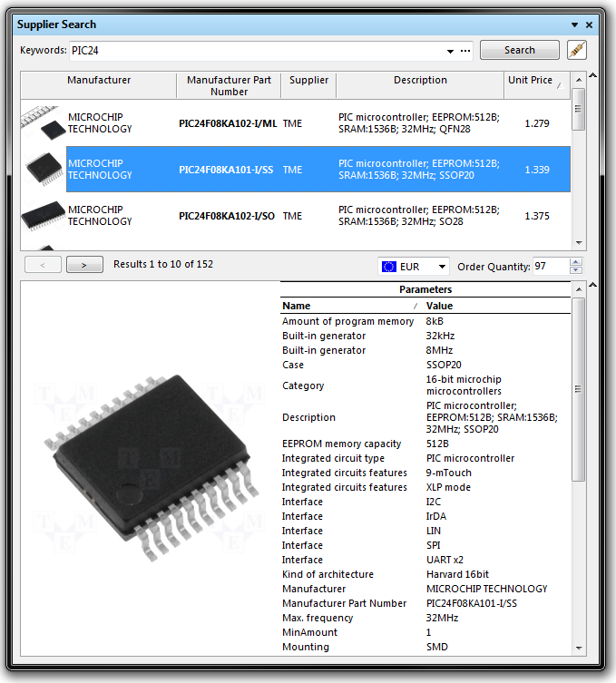
Task: Select the EEPROM memory capacity row
Action: point(425,444)
